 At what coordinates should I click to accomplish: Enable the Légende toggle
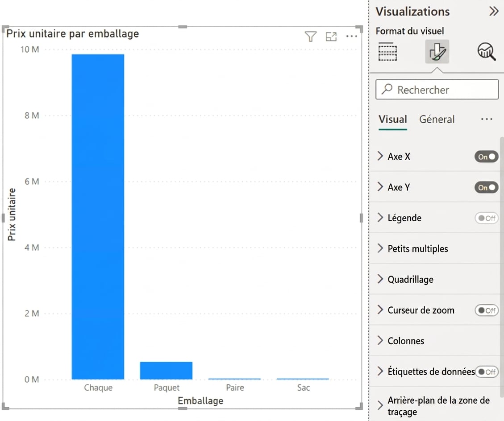[x=486, y=219]
